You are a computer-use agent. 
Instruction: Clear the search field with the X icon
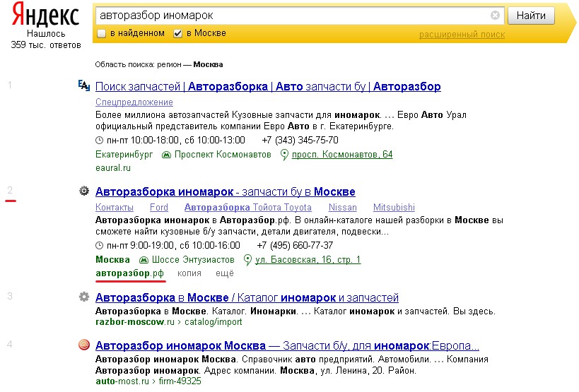495,15
